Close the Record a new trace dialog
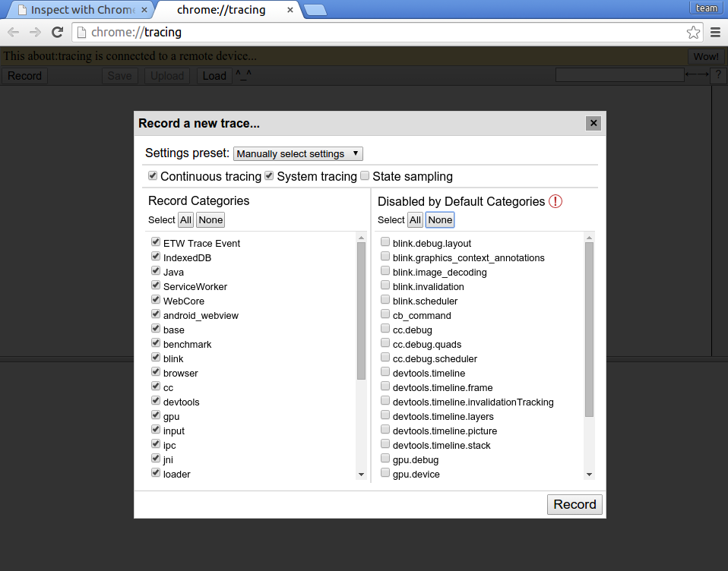Viewport: 728px width, 571px height. [594, 124]
